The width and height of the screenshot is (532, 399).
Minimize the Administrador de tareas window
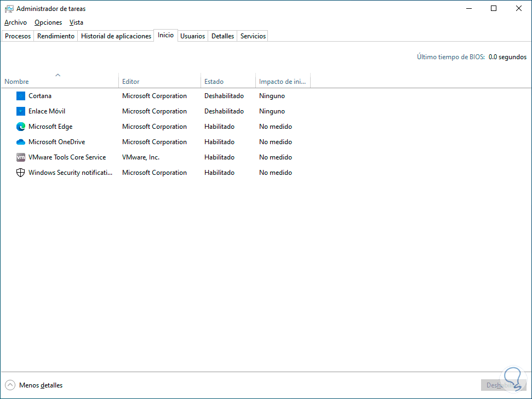click(469, 8)
